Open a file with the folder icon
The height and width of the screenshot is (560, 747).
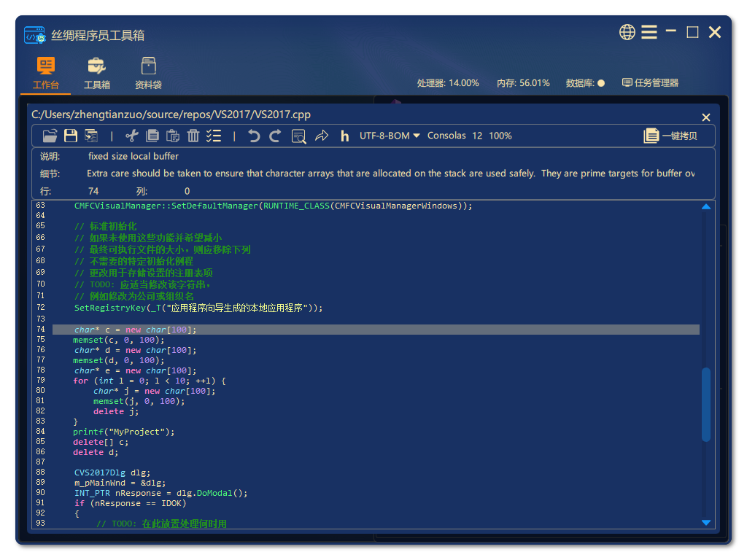pos(50,136)
